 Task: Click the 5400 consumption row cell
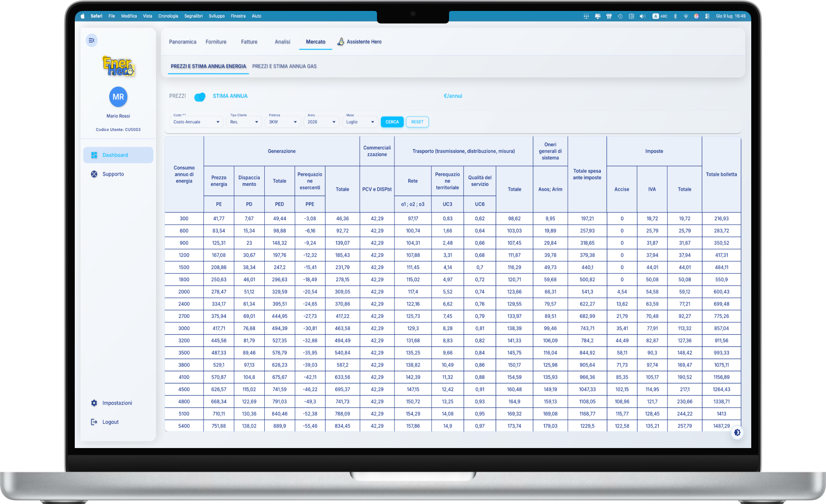[x=184, y=426]
